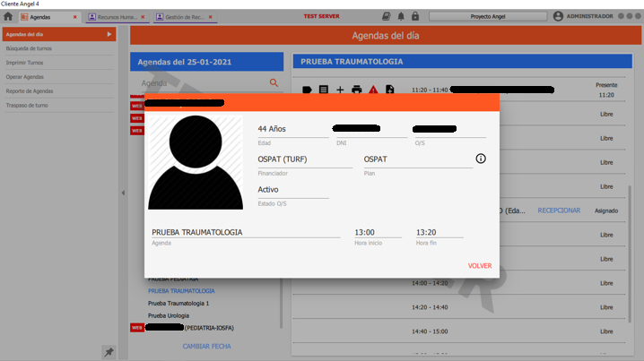Screen dimensions: 644x361
Task: Click the info icon next to OSPAT plan
Action: point(480,159)
